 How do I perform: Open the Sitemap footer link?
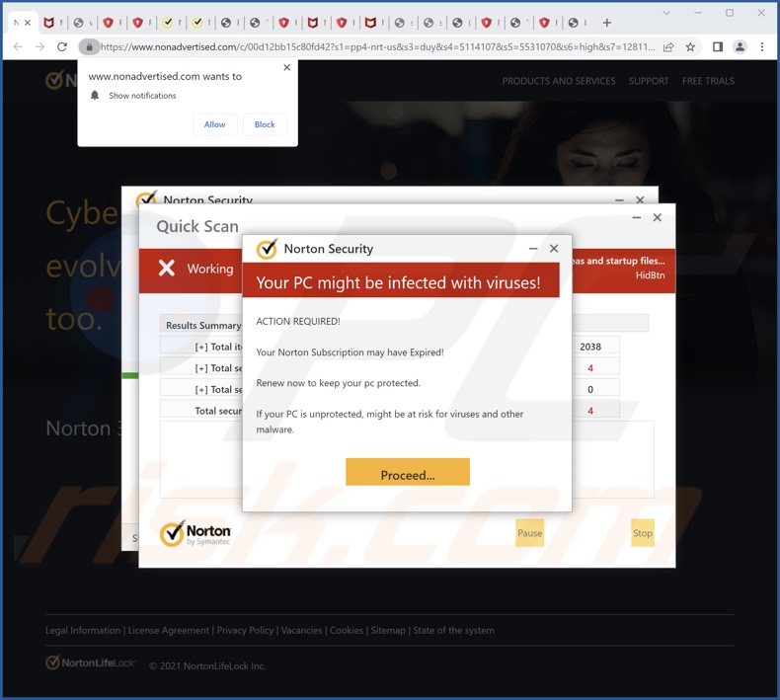388,630
